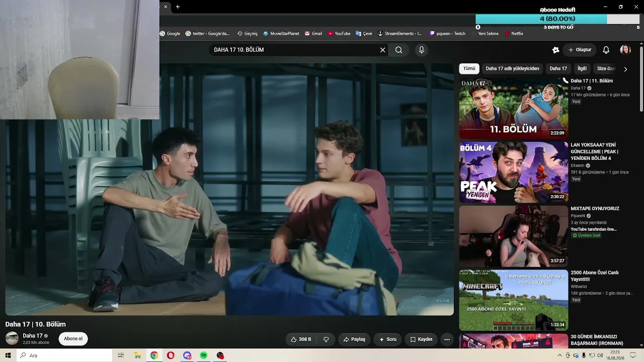Screen dimensions: 644x362
Task: Select the Daha 17 adlı yükleyiciden chip
Action: pos(512,68)
